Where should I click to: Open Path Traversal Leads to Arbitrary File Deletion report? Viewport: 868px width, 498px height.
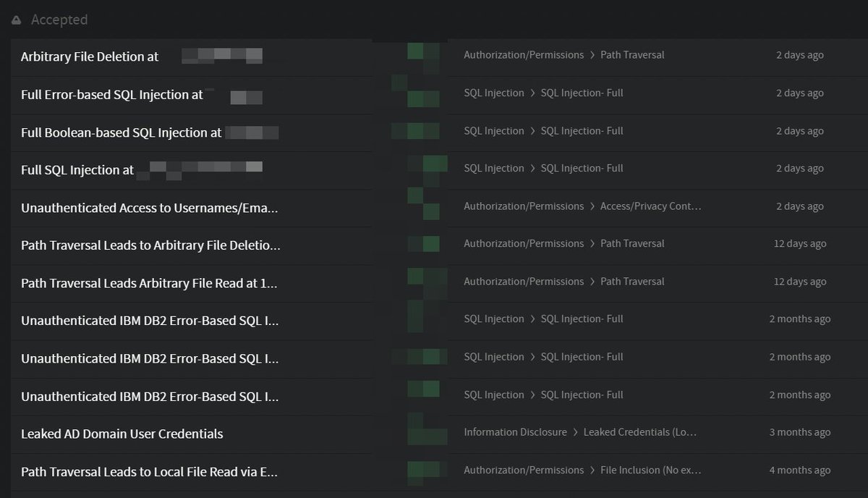tap(150, 245)
